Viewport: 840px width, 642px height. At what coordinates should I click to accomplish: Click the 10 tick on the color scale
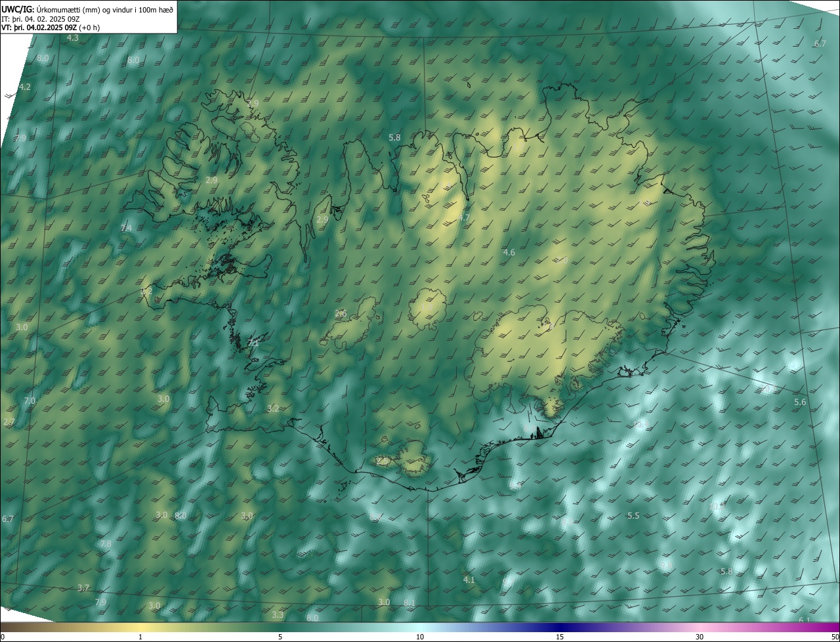(420, 637)
